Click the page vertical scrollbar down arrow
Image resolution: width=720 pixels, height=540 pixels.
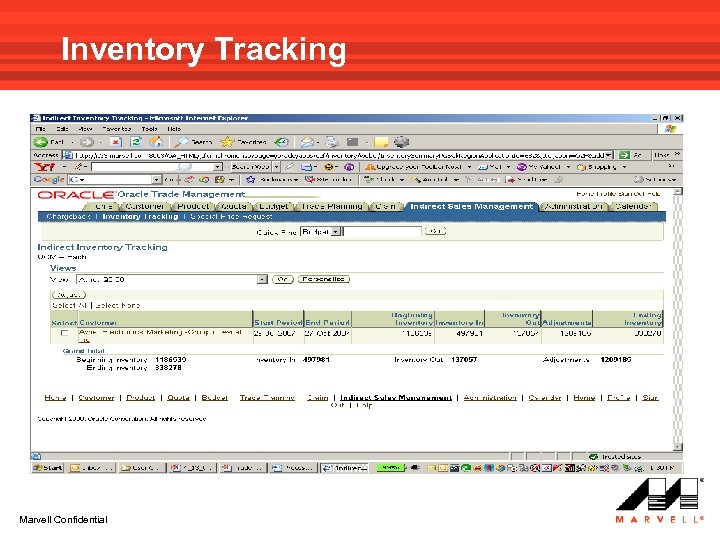(678, 446)
